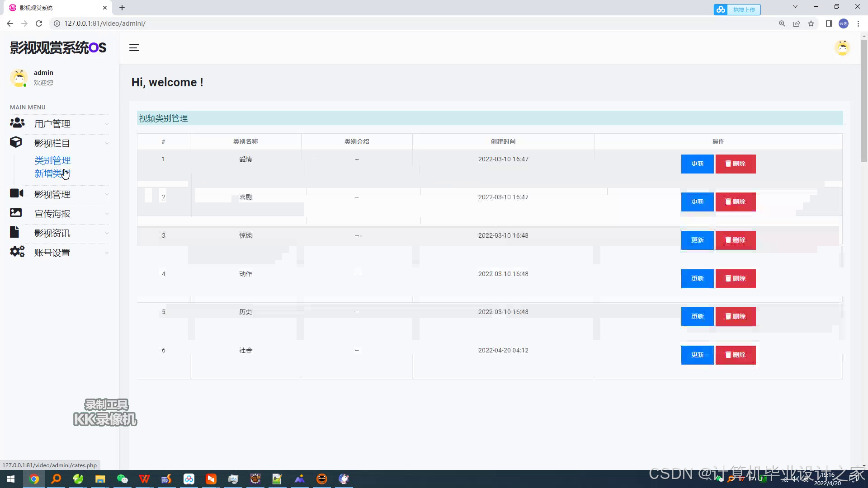Open 账号设置 settings icon
Viewport: 868px width, 488px height.
[x=16, y=251]
